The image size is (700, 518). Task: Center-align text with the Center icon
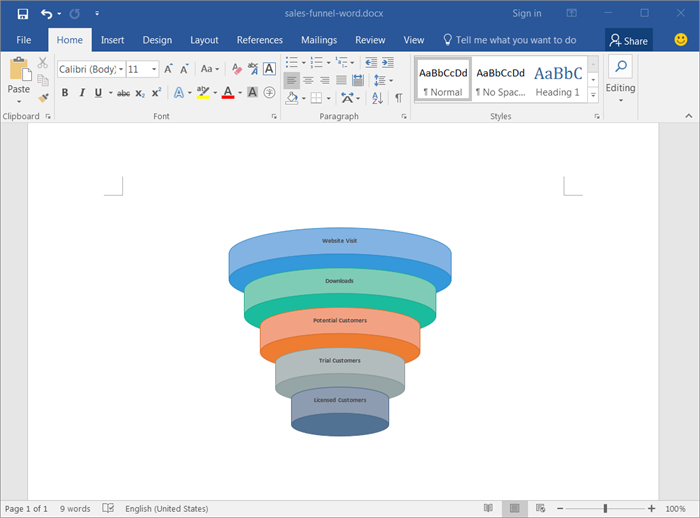(308, 80)
